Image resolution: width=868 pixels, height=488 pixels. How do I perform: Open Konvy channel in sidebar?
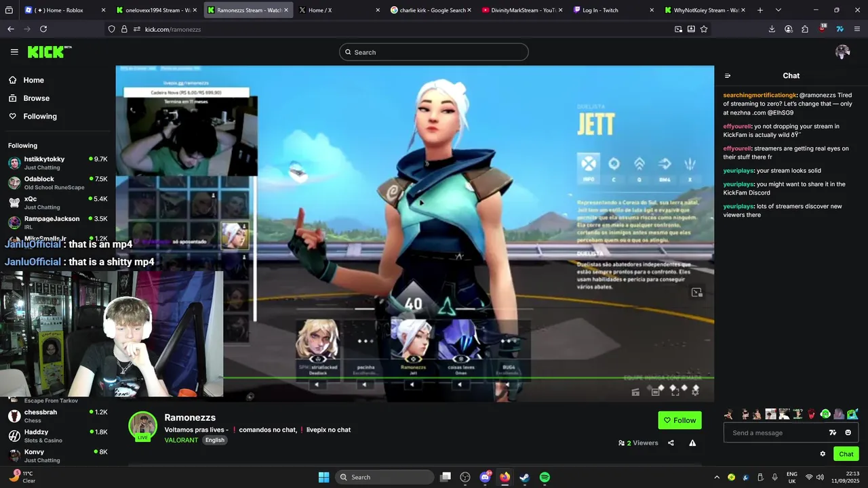pos(58,455)
